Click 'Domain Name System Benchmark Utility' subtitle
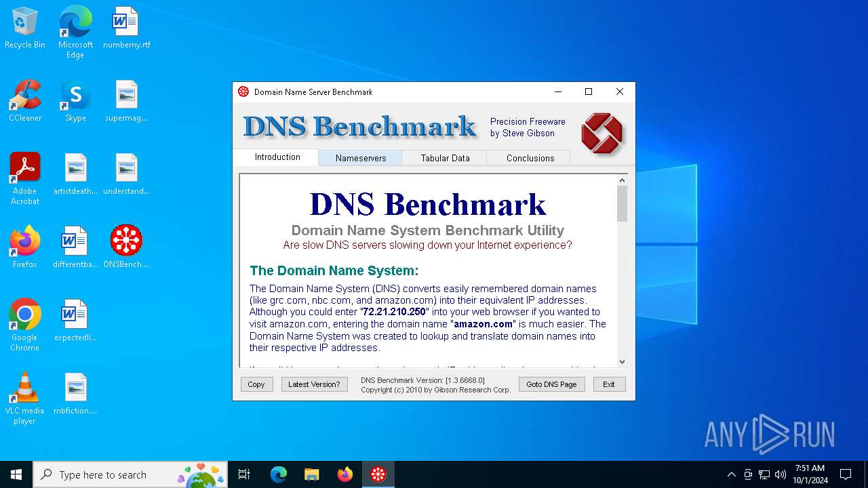 pyautogui.click(x=428, y=230)
